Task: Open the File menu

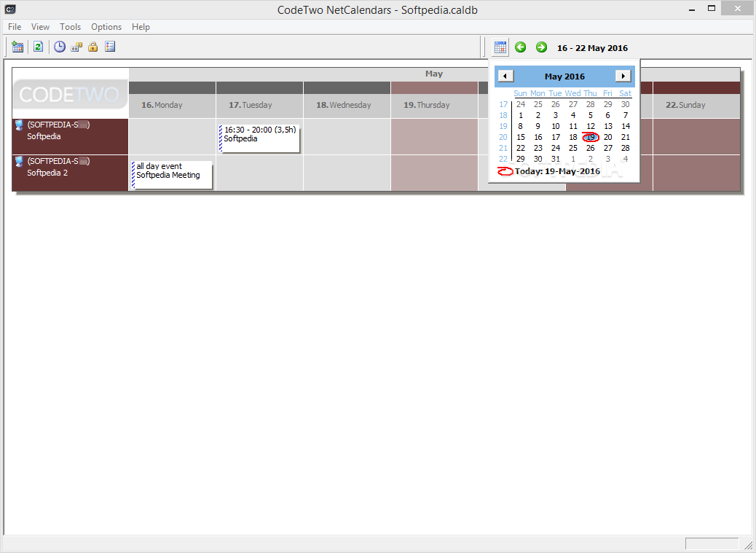Action: point(15,27)
